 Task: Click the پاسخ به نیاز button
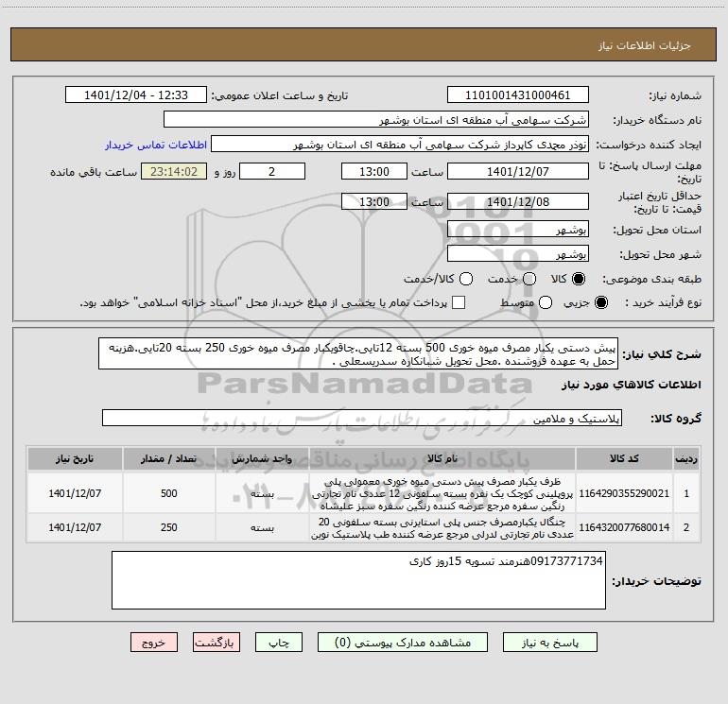(x=549, y=643)
